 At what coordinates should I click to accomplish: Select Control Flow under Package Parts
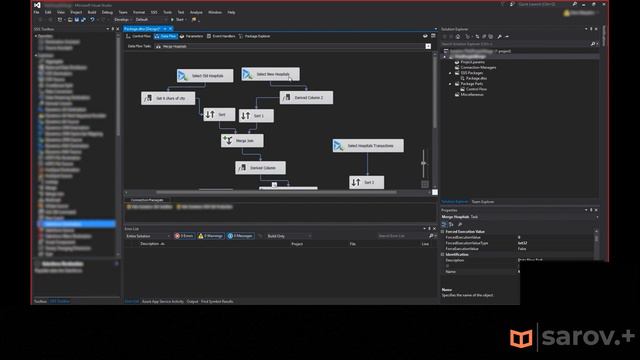(476, 89)
